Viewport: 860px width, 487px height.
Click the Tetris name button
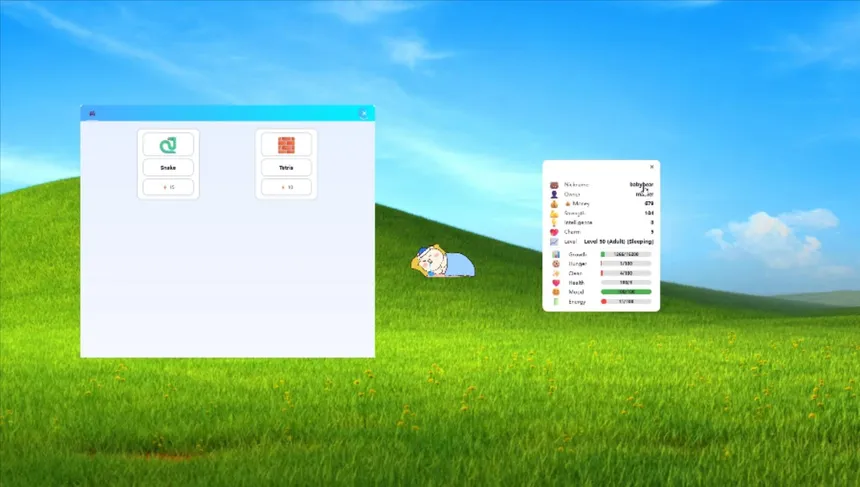tap(286, 167)
